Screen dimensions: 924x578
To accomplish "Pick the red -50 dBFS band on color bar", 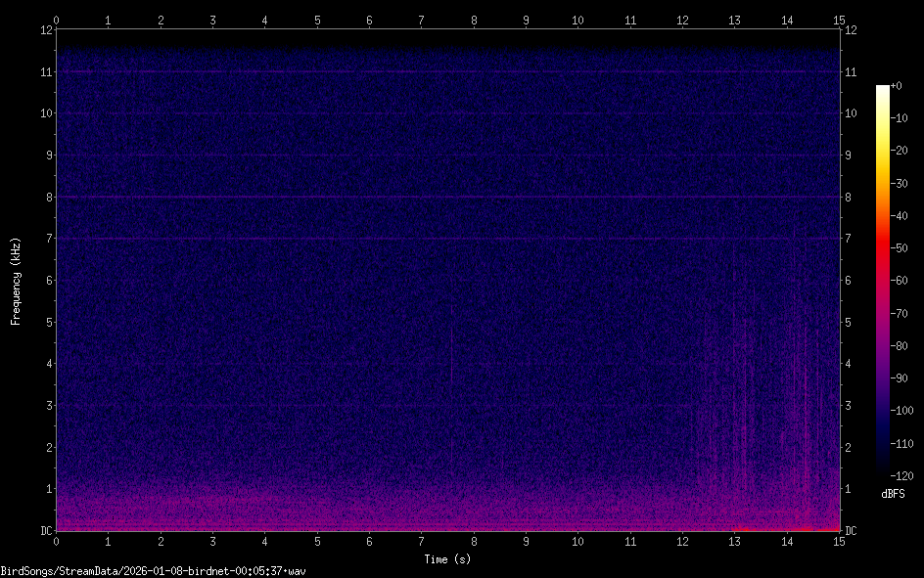I will tap(883, 249).
